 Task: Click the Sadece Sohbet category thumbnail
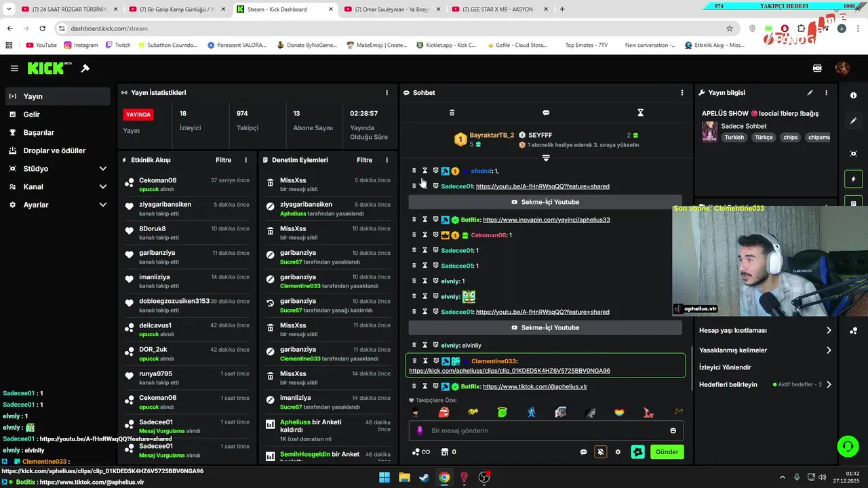pos(709,131)
